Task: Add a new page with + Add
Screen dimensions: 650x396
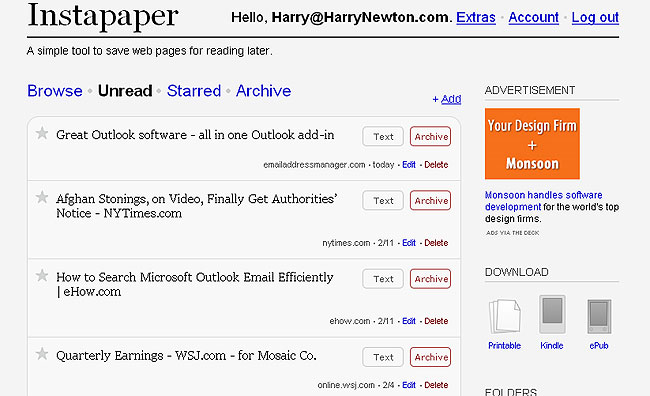Action: (447, 99)
